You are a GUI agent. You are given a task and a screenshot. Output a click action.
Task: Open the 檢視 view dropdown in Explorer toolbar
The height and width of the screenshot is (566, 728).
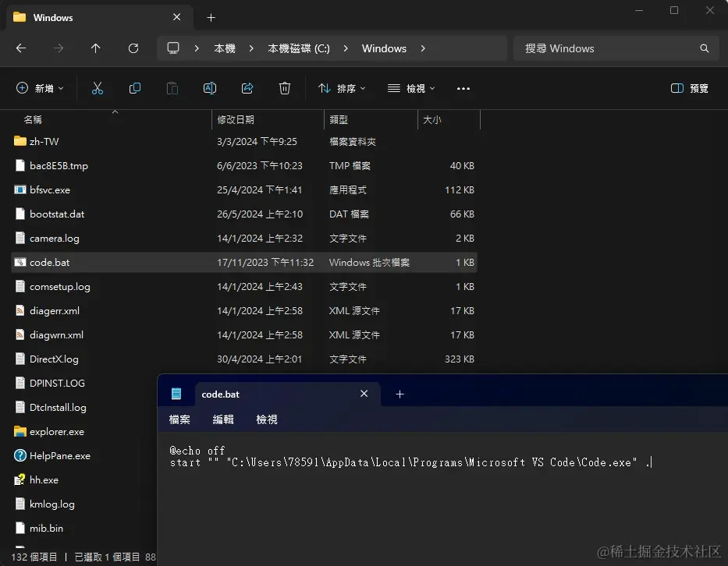point(411,88)
